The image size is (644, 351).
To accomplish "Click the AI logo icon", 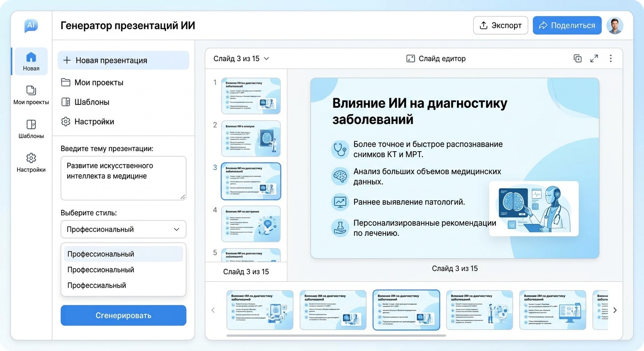I will 31,26.
